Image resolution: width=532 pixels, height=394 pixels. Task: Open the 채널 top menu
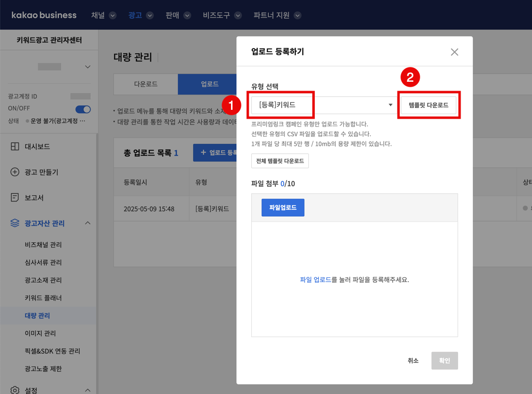point(98,15)
